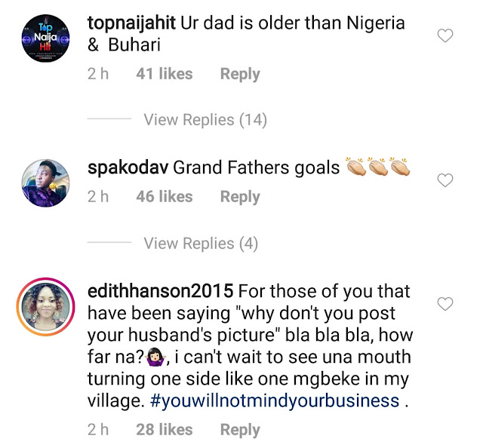
Task: Show who gave 28 likes
Action: tap(164, 430)
